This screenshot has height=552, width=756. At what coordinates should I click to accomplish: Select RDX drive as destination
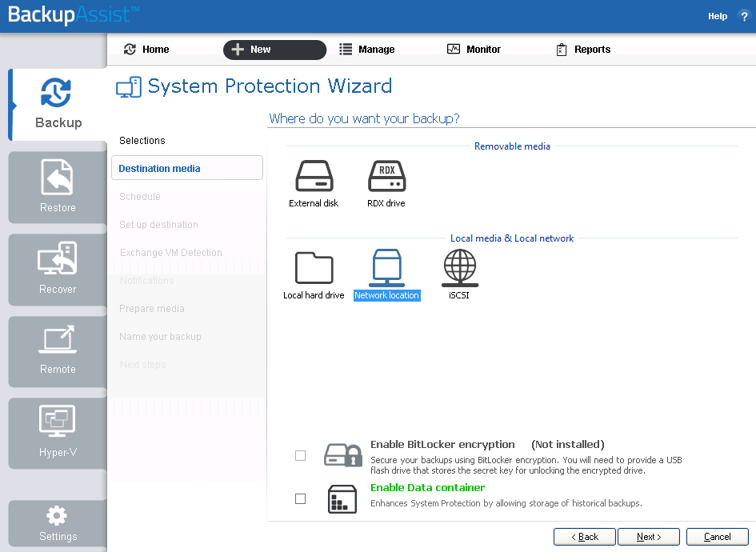(386, 184)
